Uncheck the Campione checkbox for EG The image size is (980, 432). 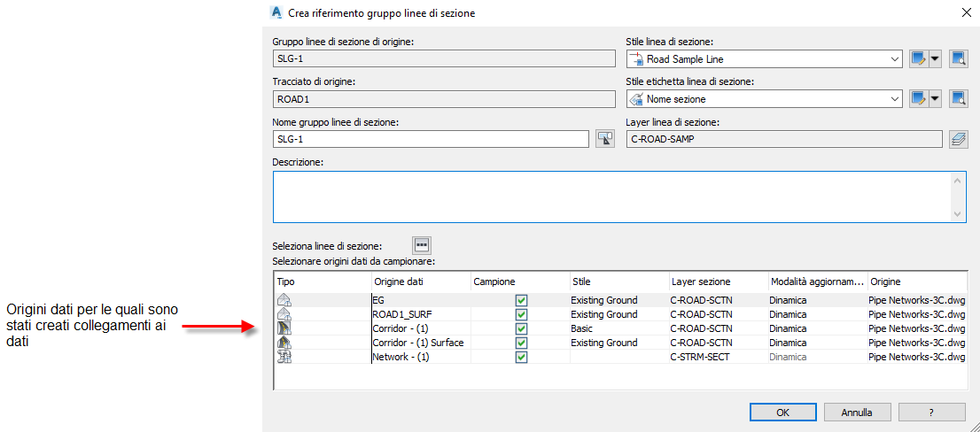click(521, 300)
